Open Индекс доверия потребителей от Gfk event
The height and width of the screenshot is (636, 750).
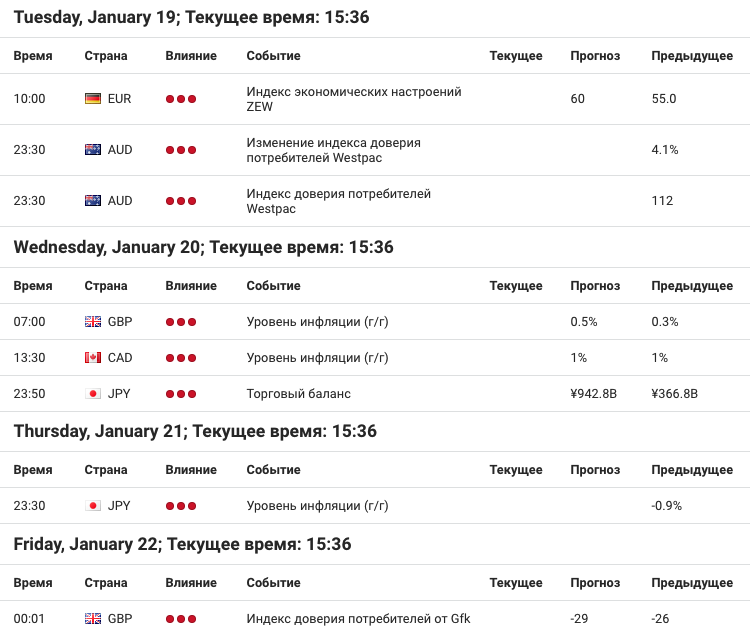358,619
